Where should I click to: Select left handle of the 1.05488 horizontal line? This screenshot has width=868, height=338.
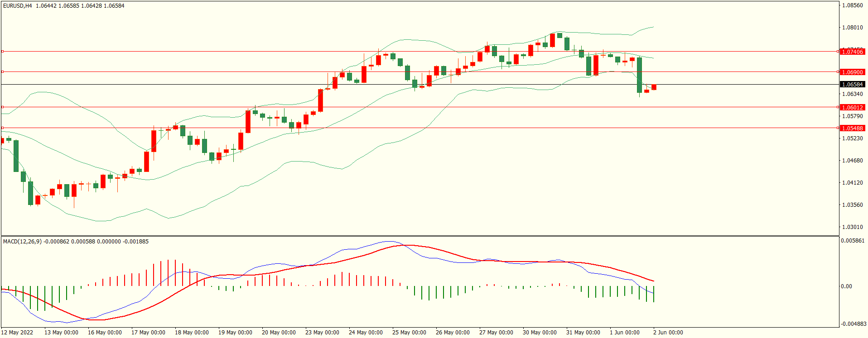(x=2, y=128)
